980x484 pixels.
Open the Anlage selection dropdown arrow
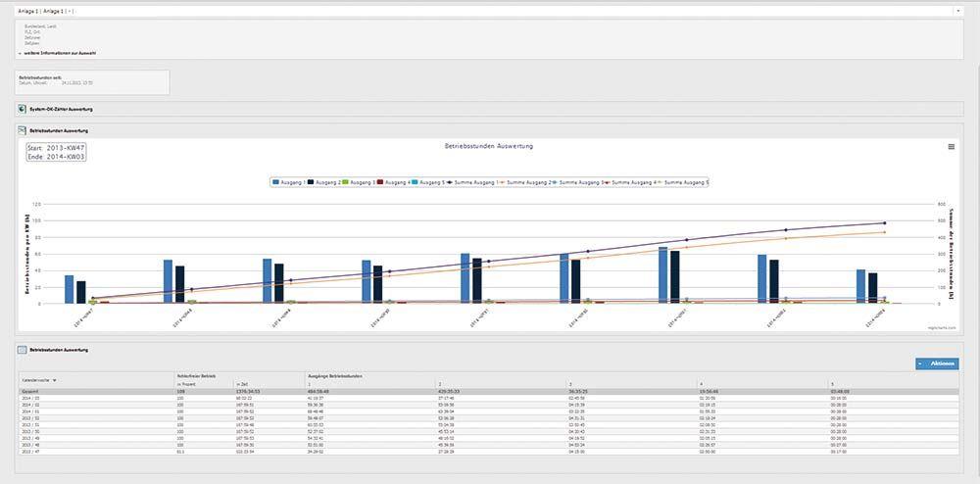[957, 11]
